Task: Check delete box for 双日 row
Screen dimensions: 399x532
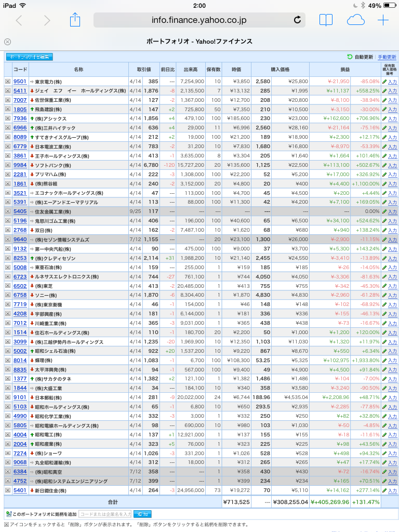Action: (8, 230)
